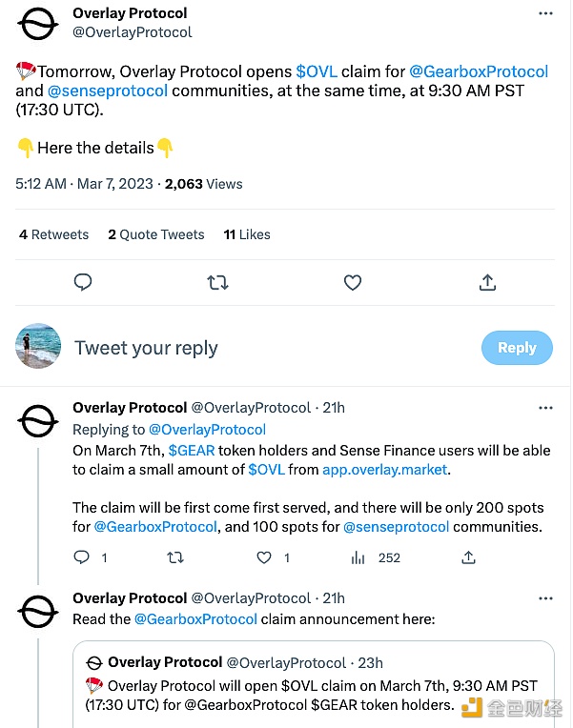Open more options on the second reply
573x728 pixels.
point(545,598)
